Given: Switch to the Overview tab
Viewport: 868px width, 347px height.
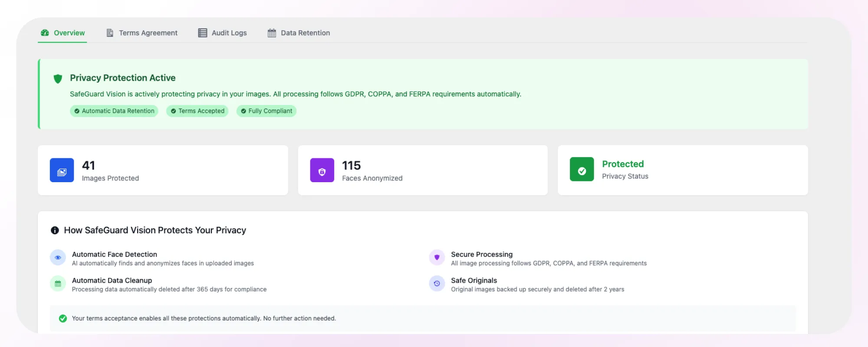Looking at the screenshot, I should [62, 33].
